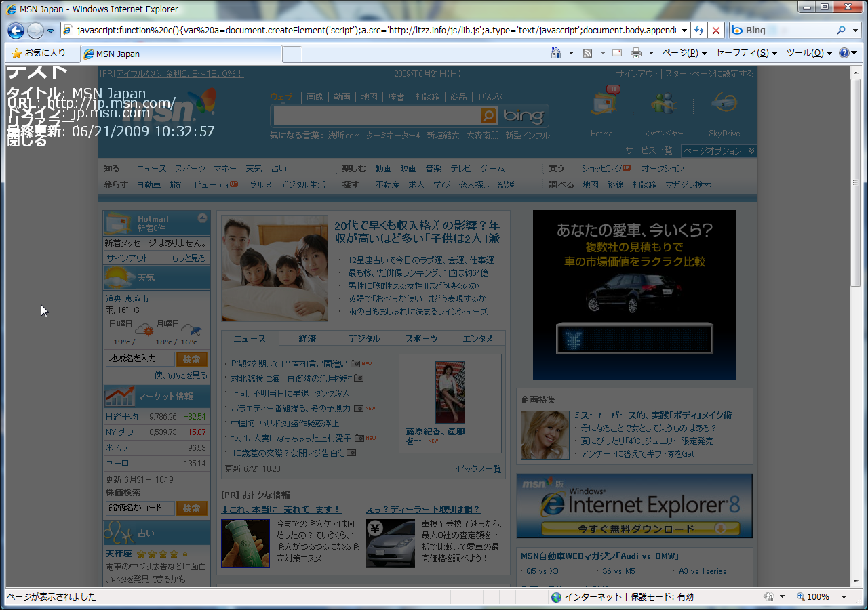Go back with the browser Back arrow
The height and width of the screenshot is (610, 868).
16,30
